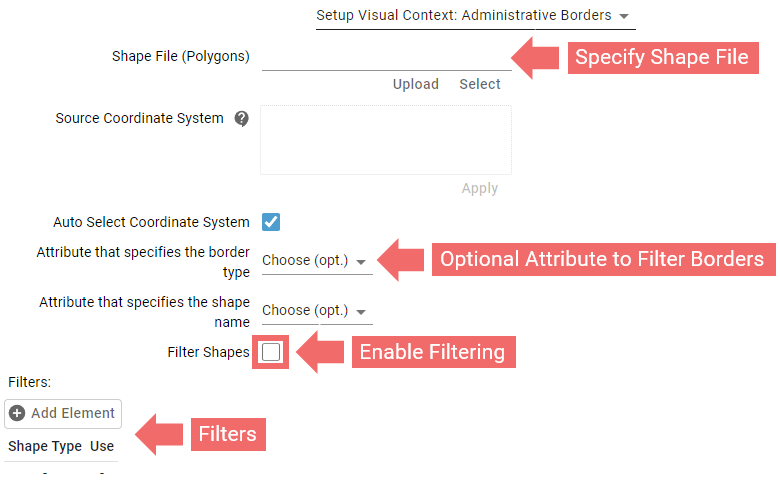Open the Setup Visual Context dropdown
The image size is (780, 484).
tap(475, 16)
